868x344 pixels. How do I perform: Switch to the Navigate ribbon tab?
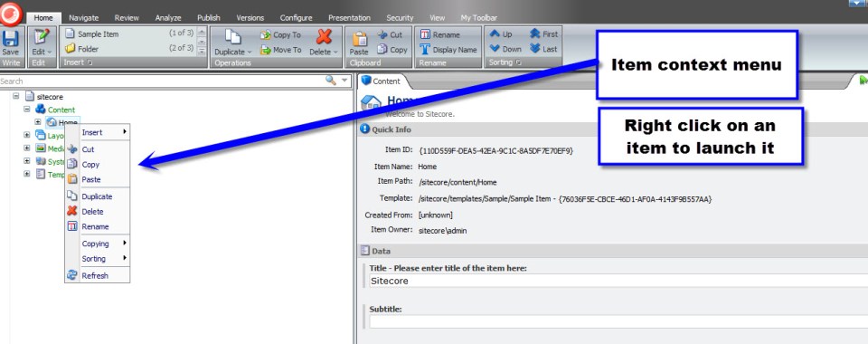pos(83,18)
